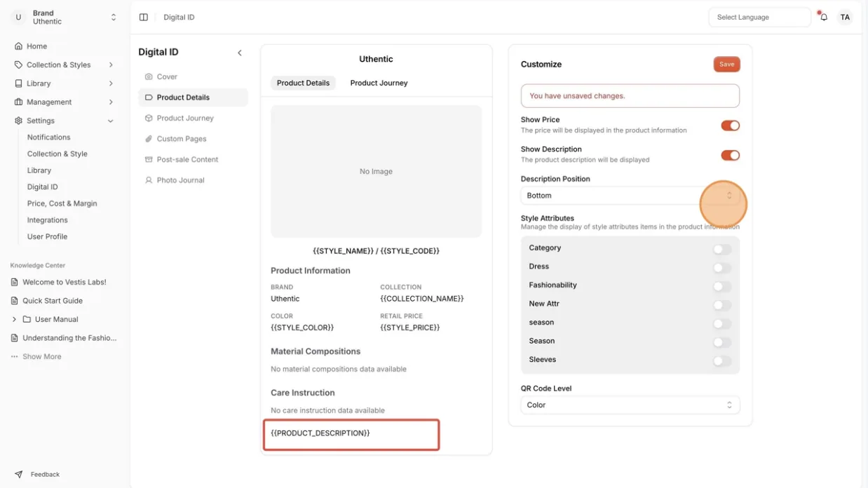Click the {{COLLECTION_NAME}} placeholder value
This screenshot has height=488, width=868.
[422, 299]
